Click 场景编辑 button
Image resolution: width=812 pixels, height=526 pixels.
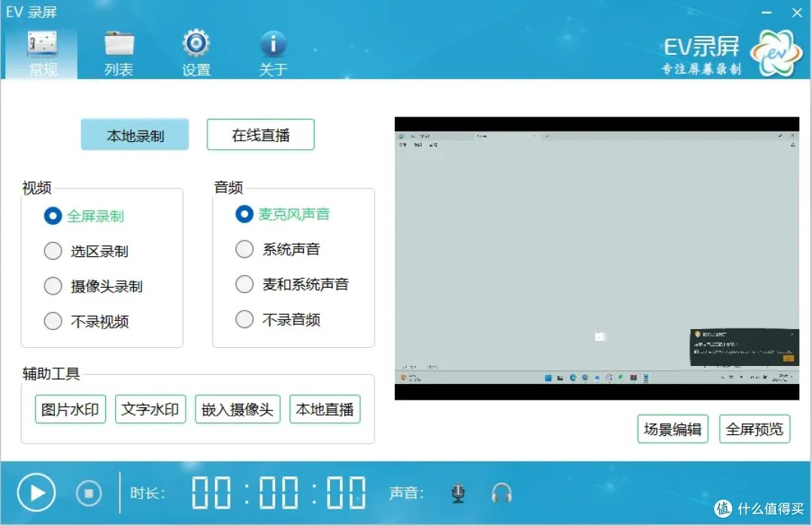point(673,428)
